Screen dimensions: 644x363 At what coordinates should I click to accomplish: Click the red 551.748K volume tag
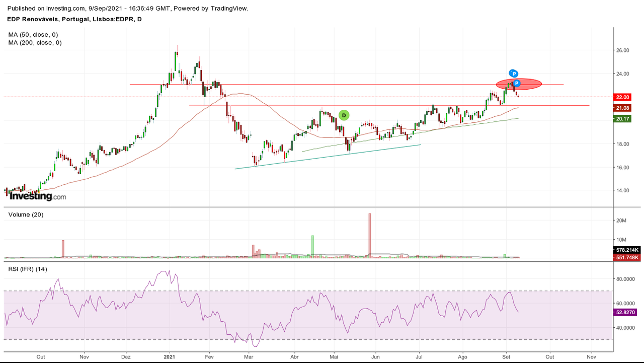click(x=627, y=258)
